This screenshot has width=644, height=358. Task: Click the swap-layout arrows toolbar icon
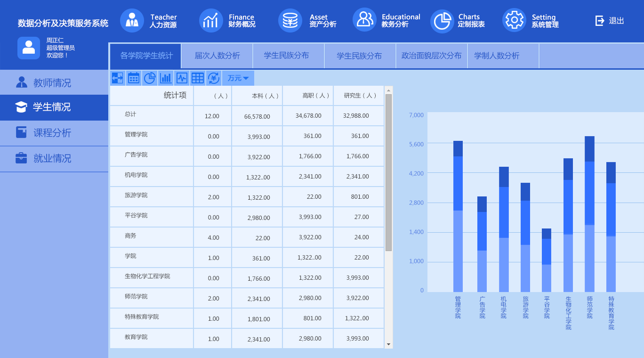118,78
